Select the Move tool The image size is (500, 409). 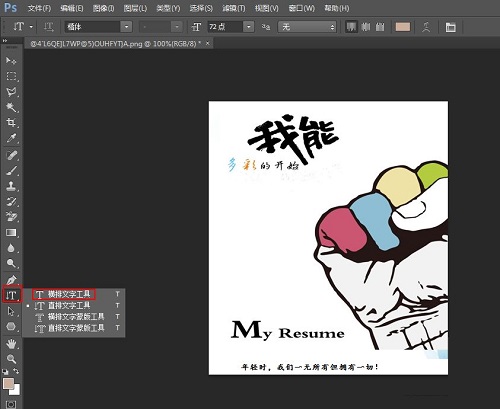[x=11, y=61]
